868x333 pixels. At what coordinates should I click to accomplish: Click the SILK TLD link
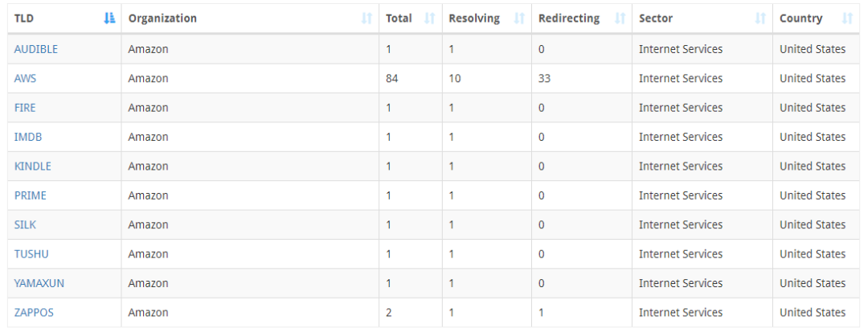click(25, 224)
